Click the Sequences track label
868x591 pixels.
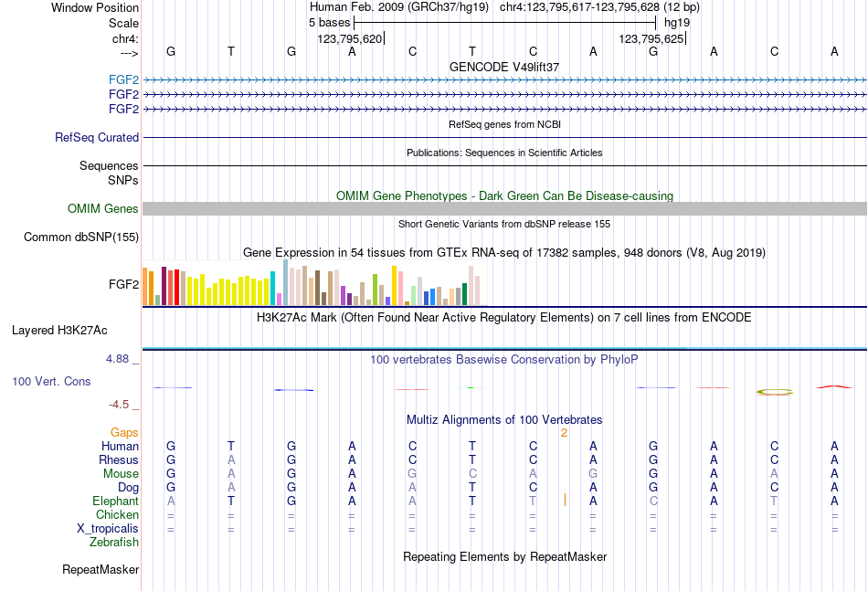tap(109, 165)
